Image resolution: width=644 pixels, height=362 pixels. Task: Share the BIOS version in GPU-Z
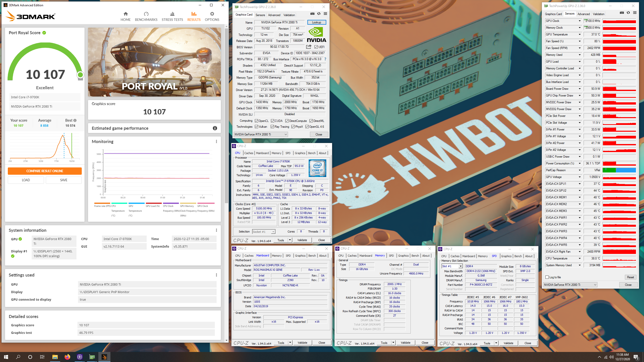(x=309, y=47)
